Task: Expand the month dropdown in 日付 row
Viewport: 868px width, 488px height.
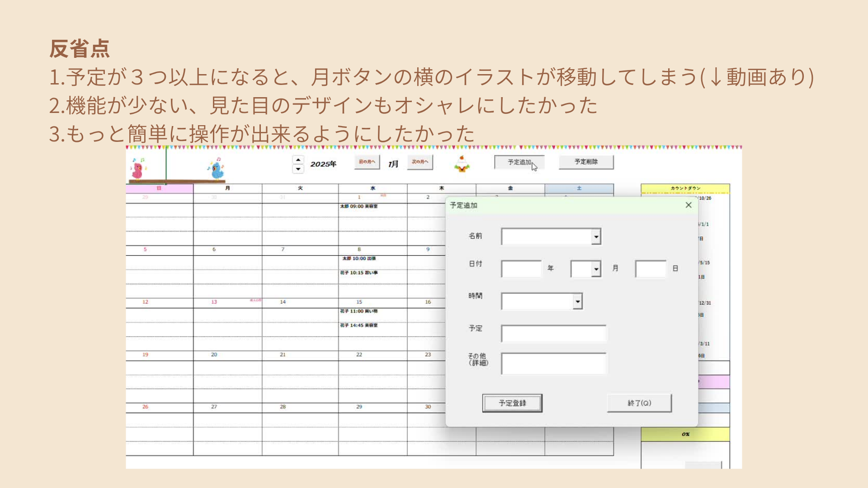Action: [x=596, y=269]
